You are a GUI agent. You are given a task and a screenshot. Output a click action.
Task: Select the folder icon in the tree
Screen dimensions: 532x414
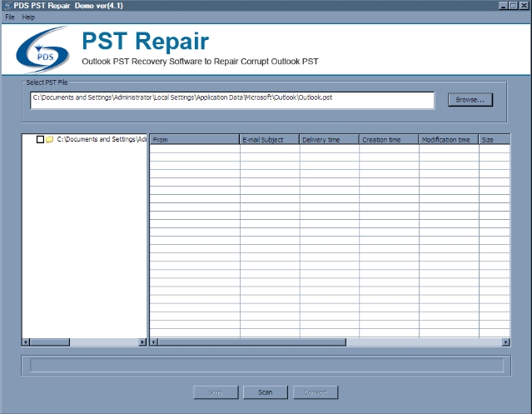(x=49, y=139)
